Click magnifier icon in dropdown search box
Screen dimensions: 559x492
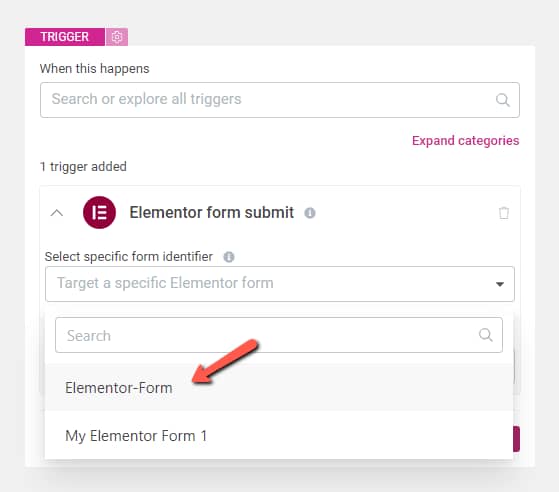click(x=485, y=335)
